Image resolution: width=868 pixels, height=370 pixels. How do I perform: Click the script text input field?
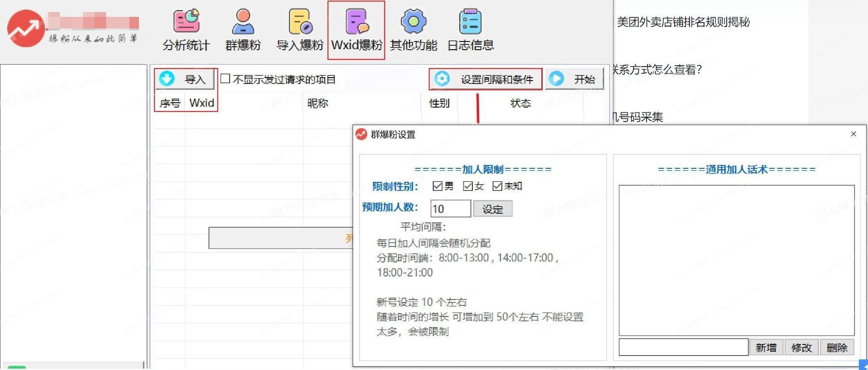tap(683, 347)
